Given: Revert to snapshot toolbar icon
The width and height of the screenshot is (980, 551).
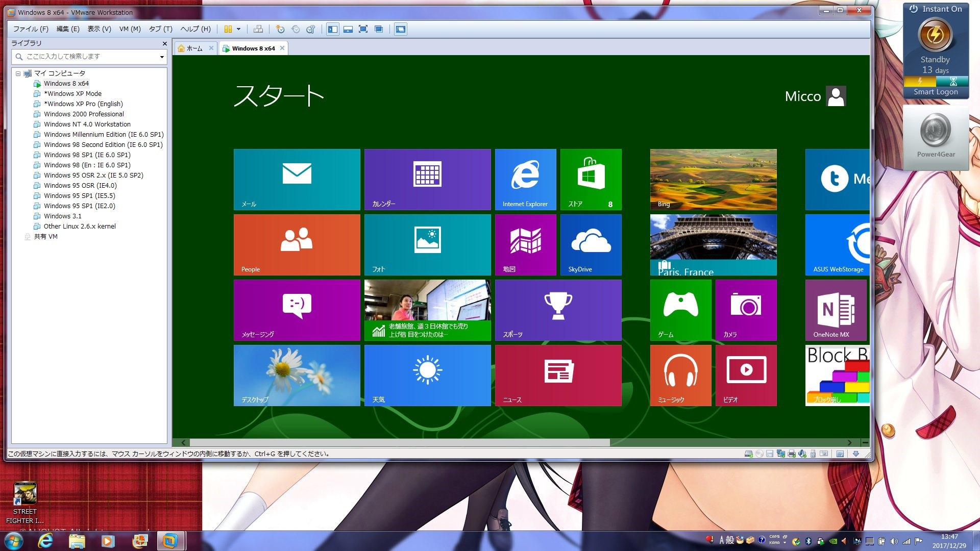Looking at the screenshot, I should [296, 29].
